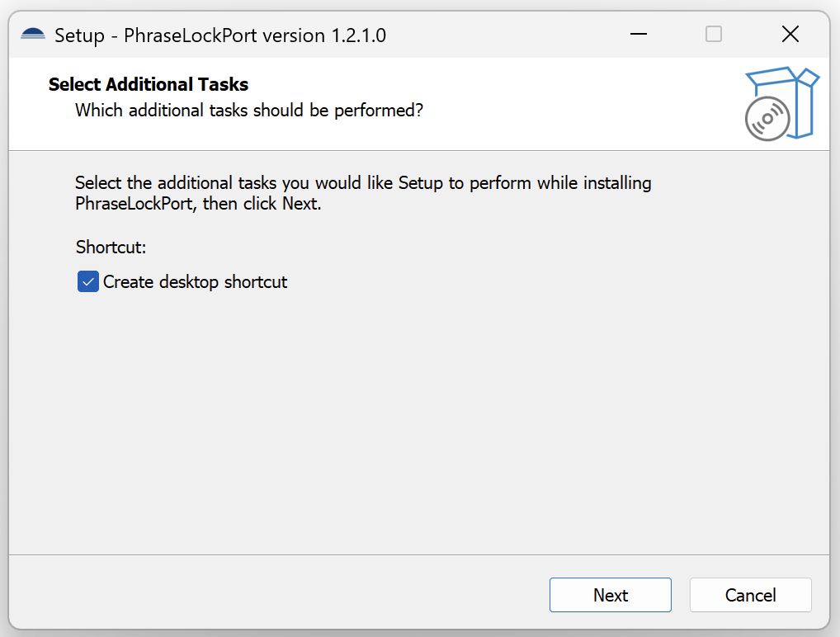Viewport: 840px width, 637px height.
Task: Click empty title bar space beside version text
Action: point(495,35)
